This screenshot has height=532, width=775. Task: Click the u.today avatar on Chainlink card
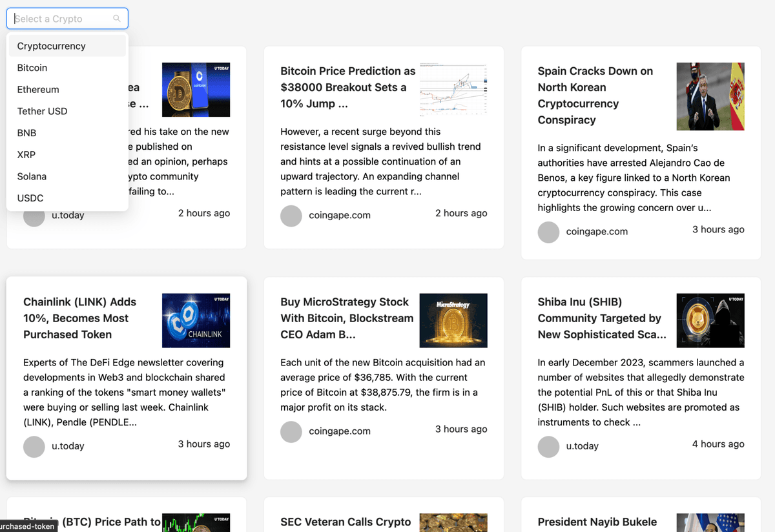pyautogui.click(x=34, y=447)
